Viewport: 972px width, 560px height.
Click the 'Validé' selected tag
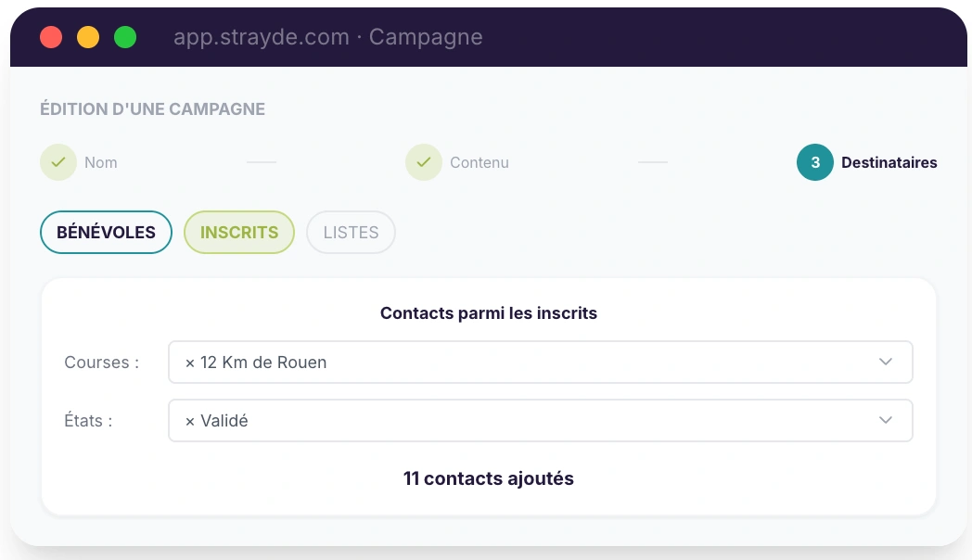click(224, 421)
